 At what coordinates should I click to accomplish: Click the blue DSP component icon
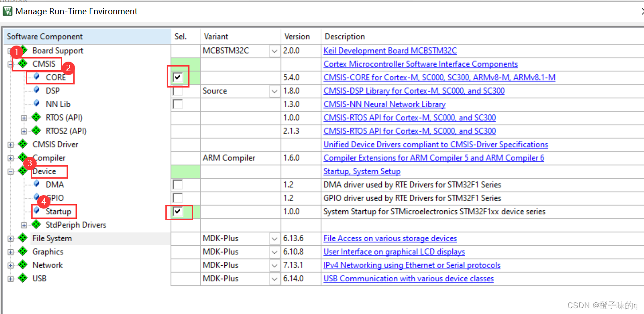(37, 90)
